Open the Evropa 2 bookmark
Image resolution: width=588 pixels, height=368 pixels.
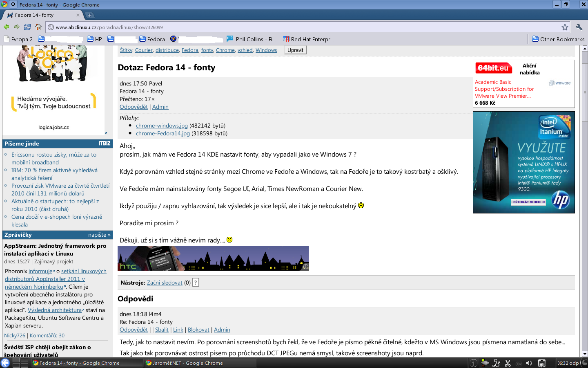coord(18,39)
